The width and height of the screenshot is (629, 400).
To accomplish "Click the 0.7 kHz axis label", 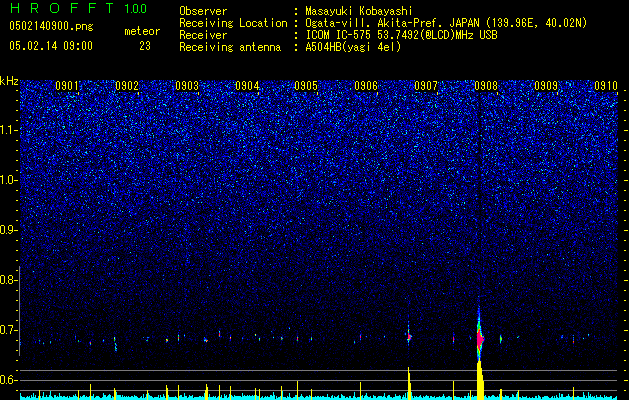I will (8, 330).
